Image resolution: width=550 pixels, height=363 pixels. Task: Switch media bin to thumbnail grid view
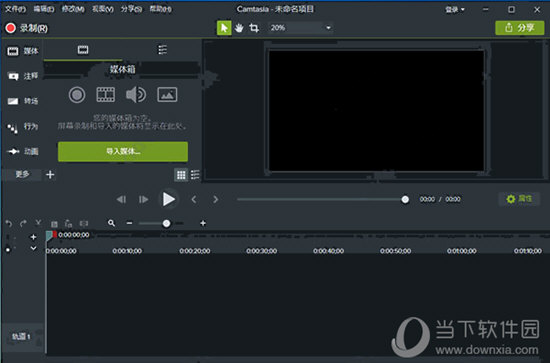(x=181, y=175)
